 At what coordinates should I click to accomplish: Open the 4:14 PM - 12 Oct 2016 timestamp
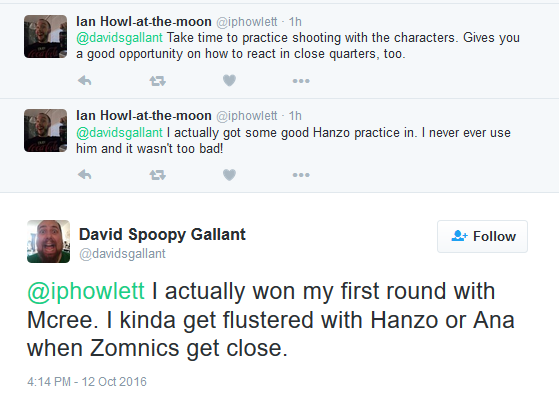(x=87, y=382)
